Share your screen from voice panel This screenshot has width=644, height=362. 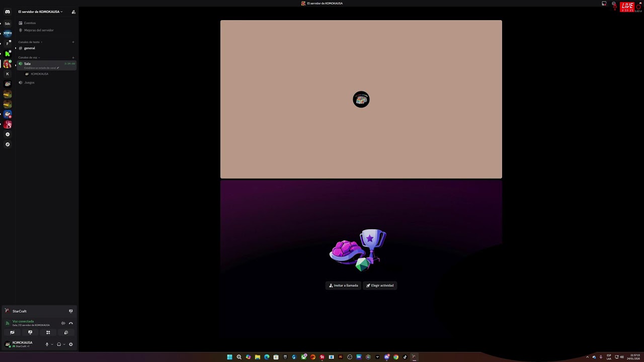[30, 332]
